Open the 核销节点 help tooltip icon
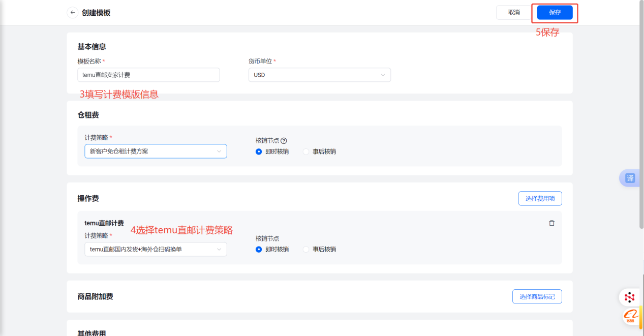 [x=284, y=141]
